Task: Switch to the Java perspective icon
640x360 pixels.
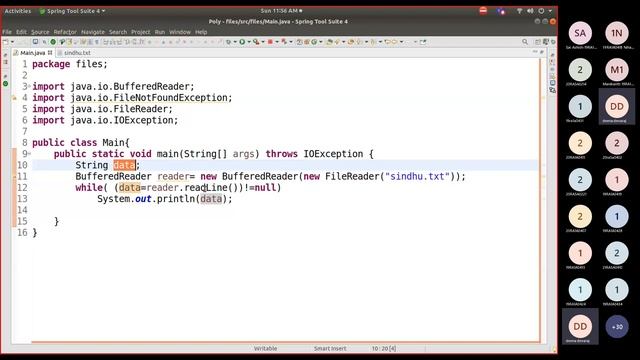Action: point(546,42)
